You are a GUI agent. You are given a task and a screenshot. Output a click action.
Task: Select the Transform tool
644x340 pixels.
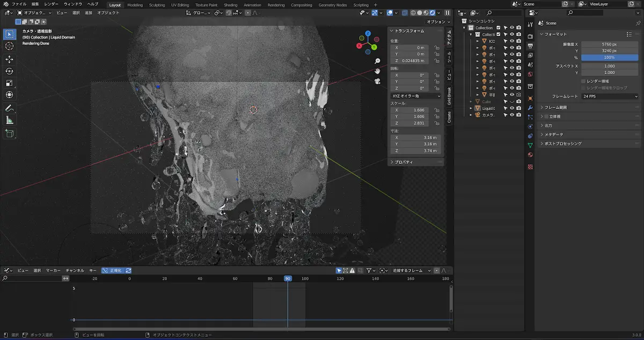pos(9,95)
